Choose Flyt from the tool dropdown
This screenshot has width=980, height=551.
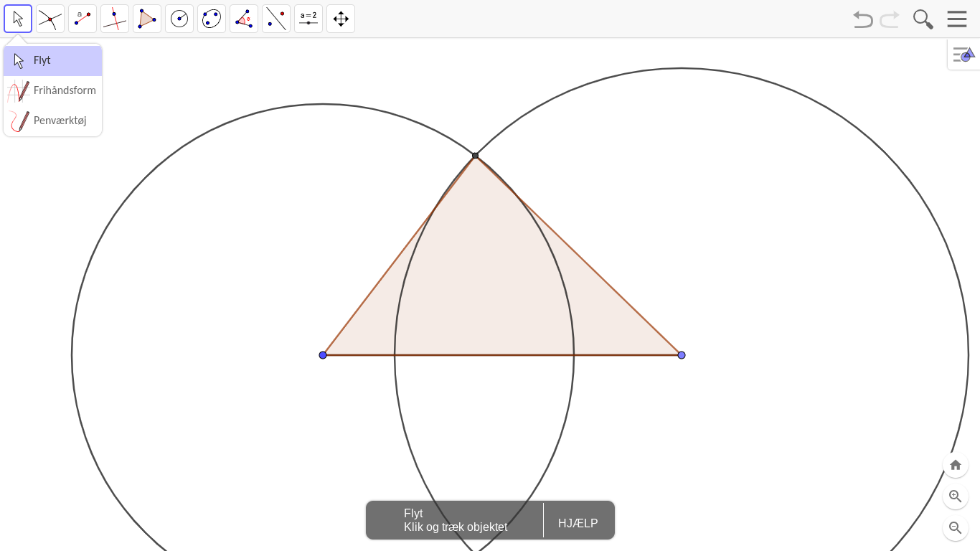(53, 61)
